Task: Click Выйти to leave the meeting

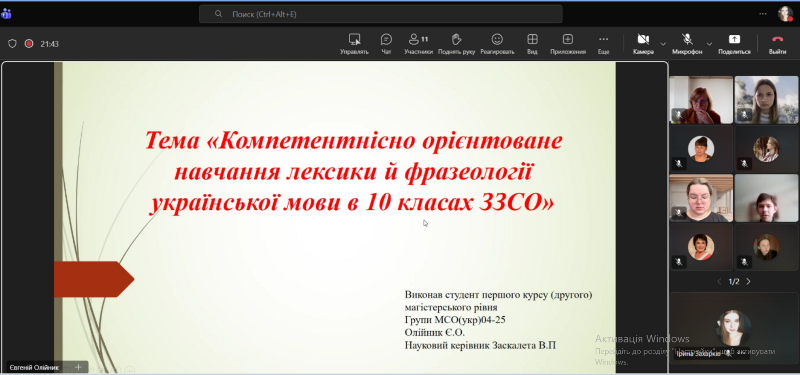Action: pyautogui.click(x=777, y=44)
